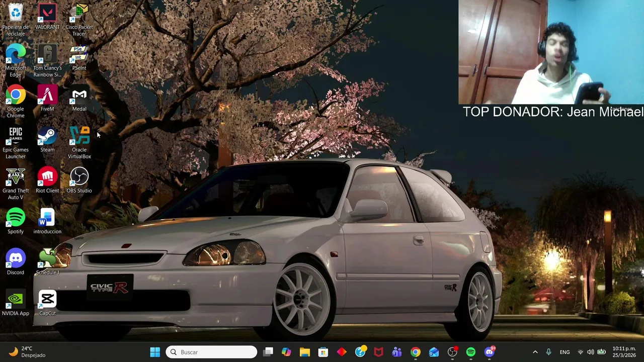Open Oracle VirtualBox shortcut
Screen dimensions: 644x362
pos(79,143)
